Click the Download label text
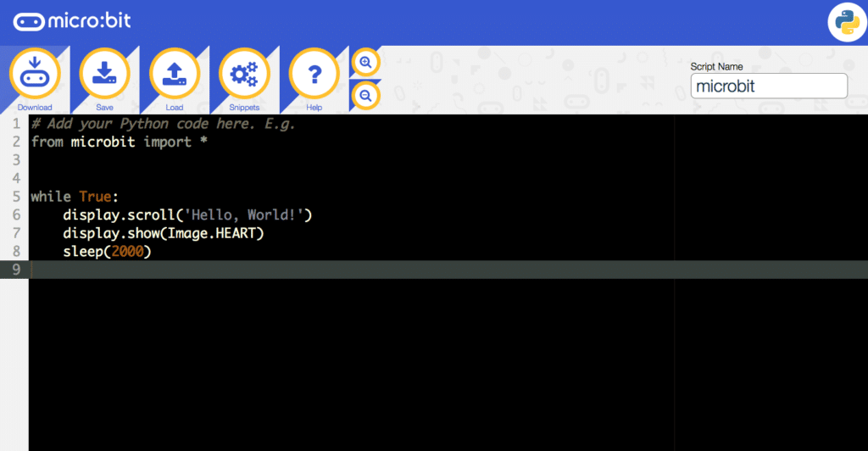 coord(34,108)
